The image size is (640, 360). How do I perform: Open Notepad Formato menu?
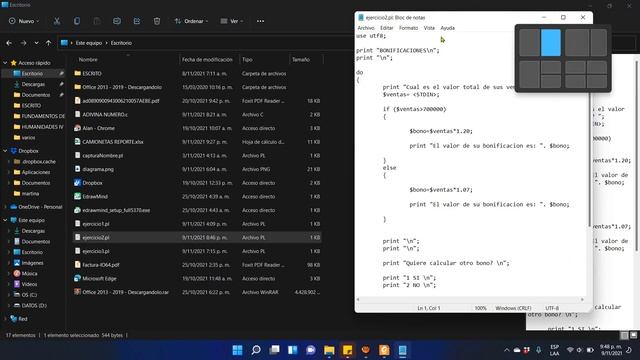pyautogui.click(x=409, y=28)
